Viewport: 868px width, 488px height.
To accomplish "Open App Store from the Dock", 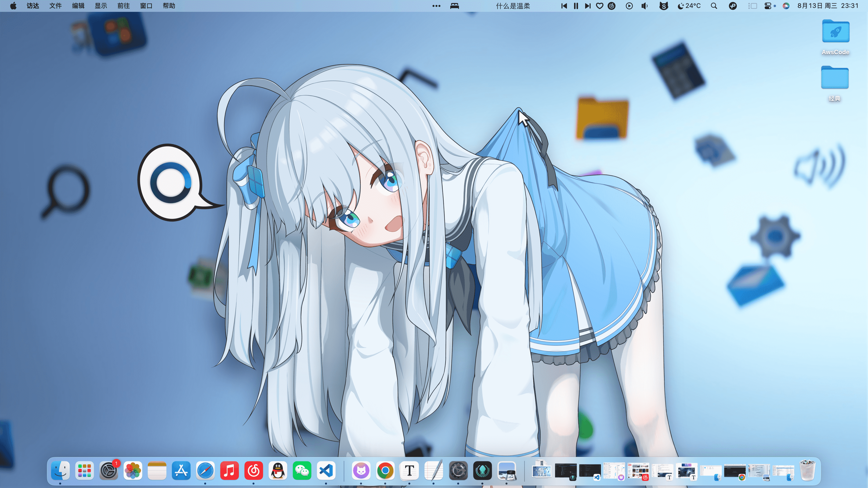I will 181,471.
